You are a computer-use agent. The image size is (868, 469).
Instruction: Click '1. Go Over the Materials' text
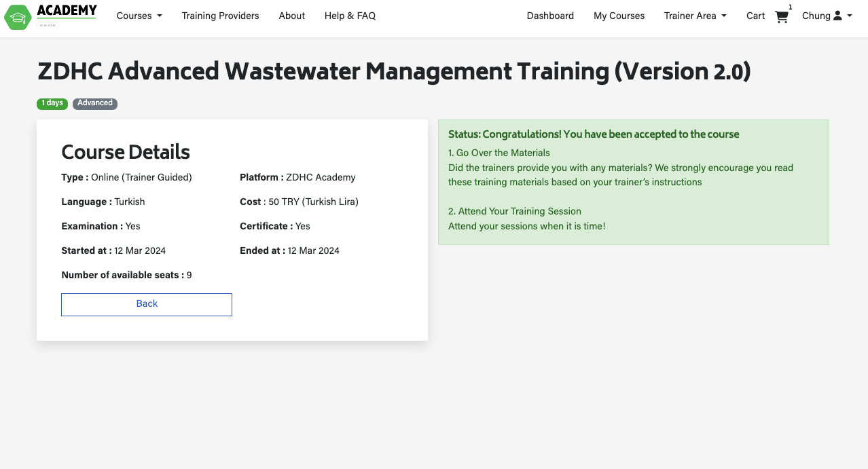point(499,153)
